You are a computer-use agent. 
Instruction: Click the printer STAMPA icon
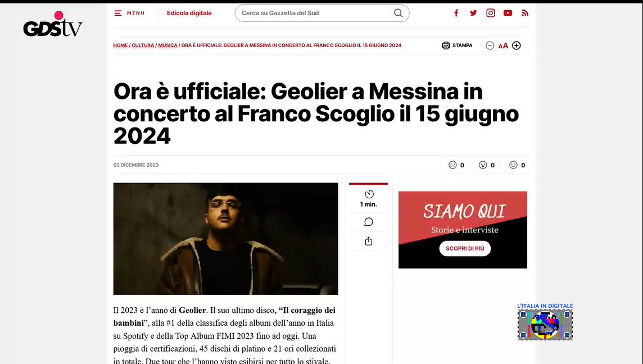pyautogui.click(x=446, y=46)
